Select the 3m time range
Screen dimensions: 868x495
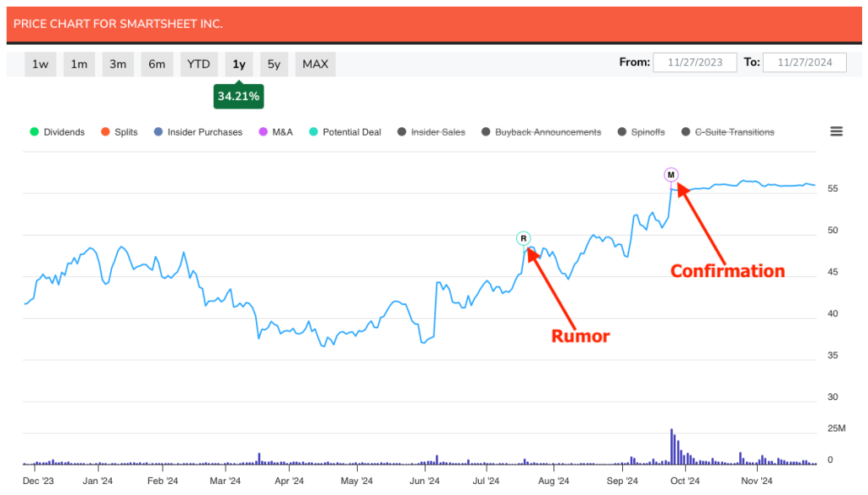tap(118, 64)
